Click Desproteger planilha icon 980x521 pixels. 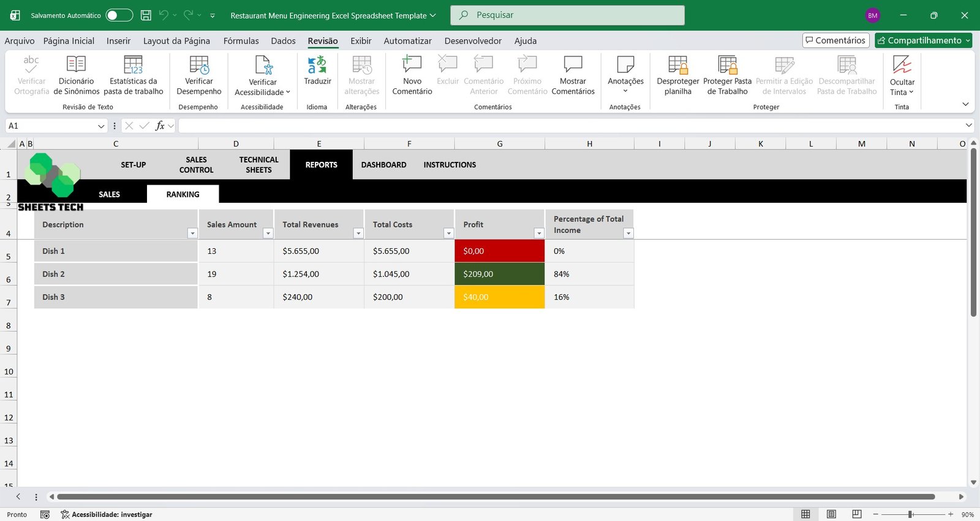click(x=677, y=65)
